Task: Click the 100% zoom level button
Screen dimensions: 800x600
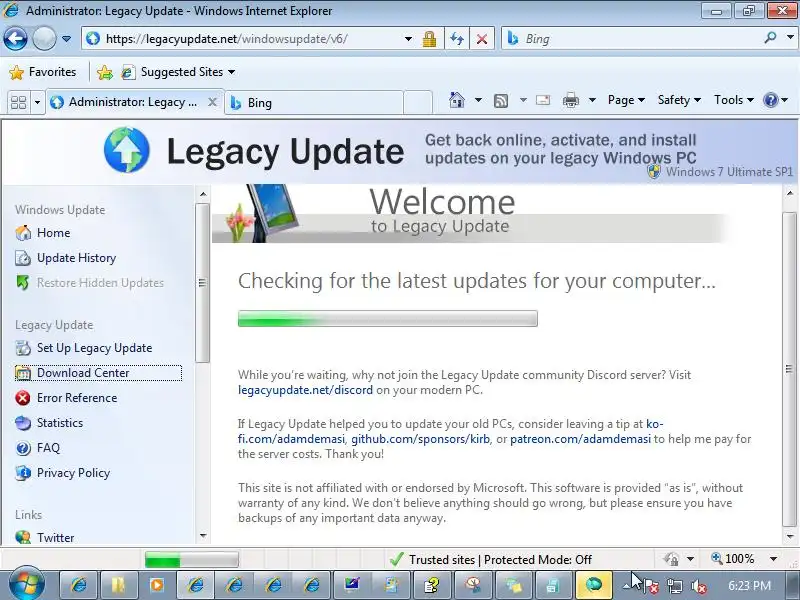Action: [x=733, y=559]
